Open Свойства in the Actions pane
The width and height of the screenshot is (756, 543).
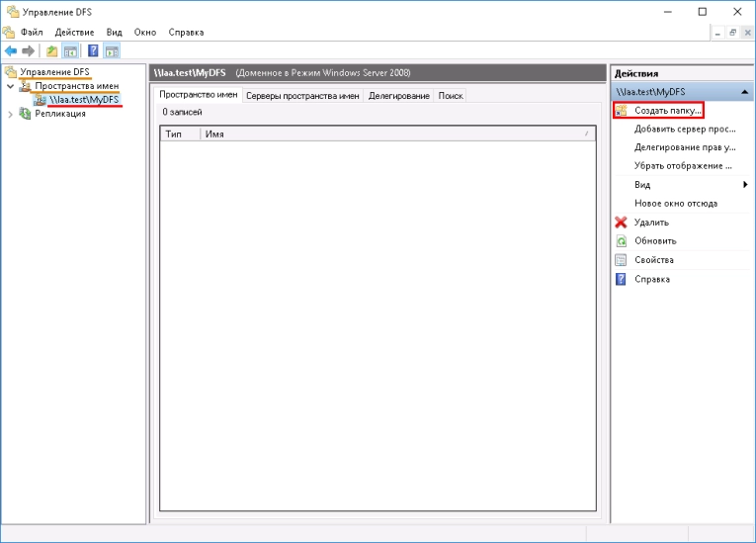tap(653, 260)
